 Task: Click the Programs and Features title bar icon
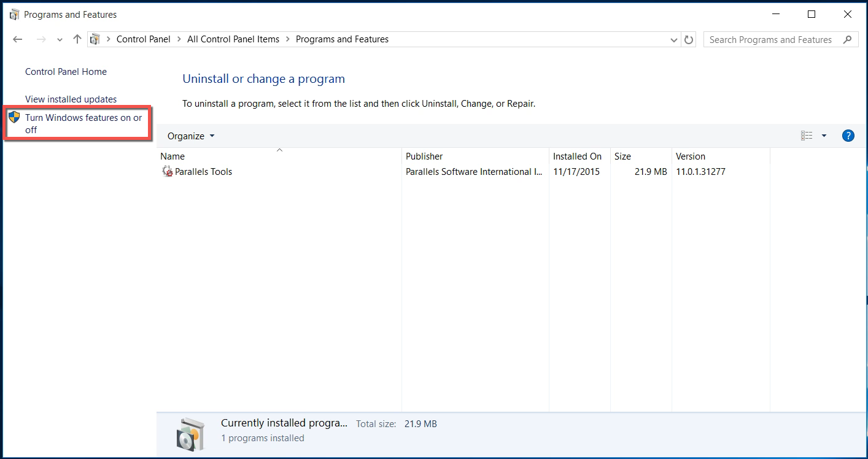point(15,14)
